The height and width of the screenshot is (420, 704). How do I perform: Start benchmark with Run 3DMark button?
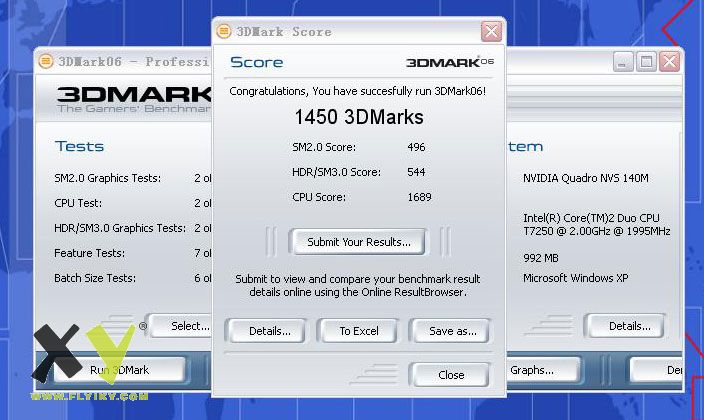(x=120, y=370)
